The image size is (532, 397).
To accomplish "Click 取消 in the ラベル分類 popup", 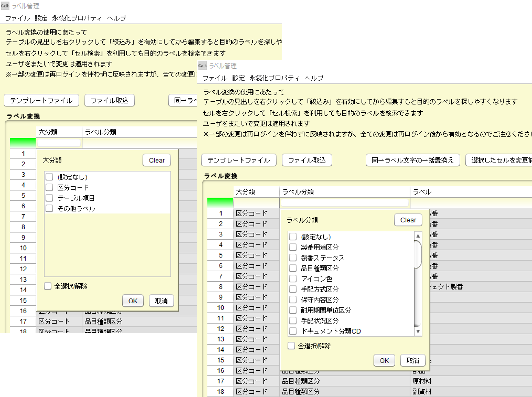I will tap(413, 361).
